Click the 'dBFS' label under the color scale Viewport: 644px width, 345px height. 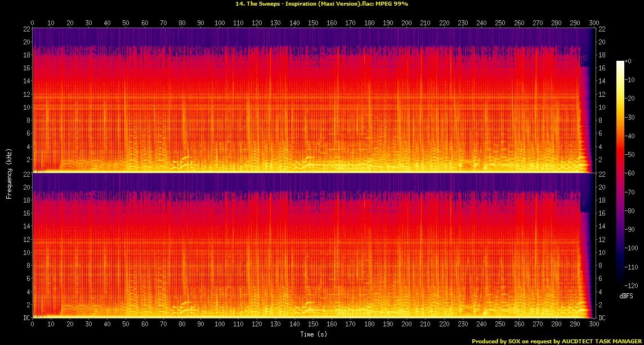pyautogui.click(x=625, y=295)
